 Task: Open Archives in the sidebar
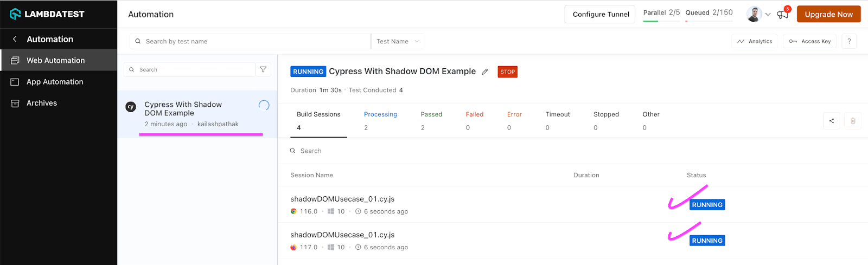pos(42,103)
